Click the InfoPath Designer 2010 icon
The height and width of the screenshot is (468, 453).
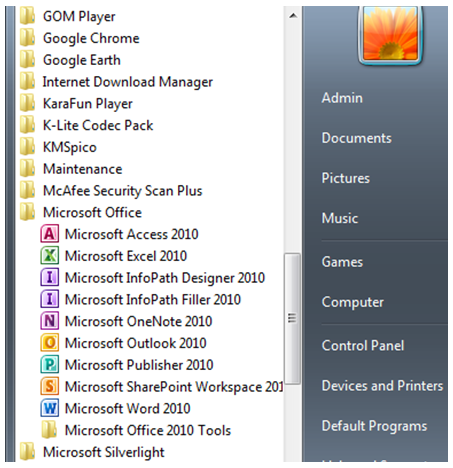tap(50, 277)
